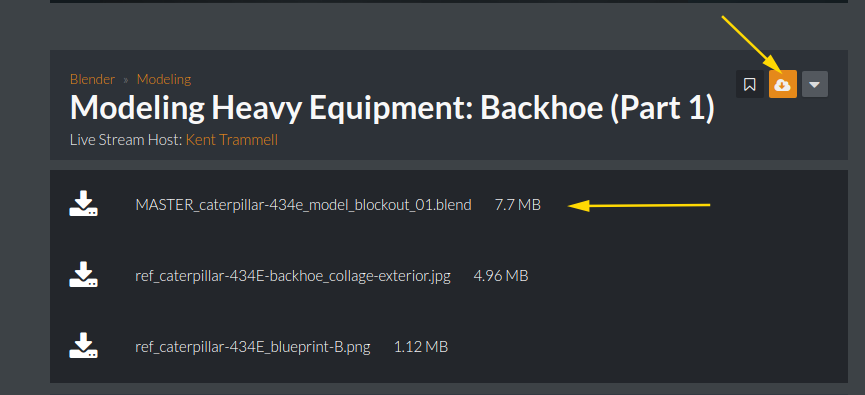Screen dimensions: 865x395
Task: Click the Modeling Heavy Equipment: Backhoe title
Action: [x=392, y=108]
